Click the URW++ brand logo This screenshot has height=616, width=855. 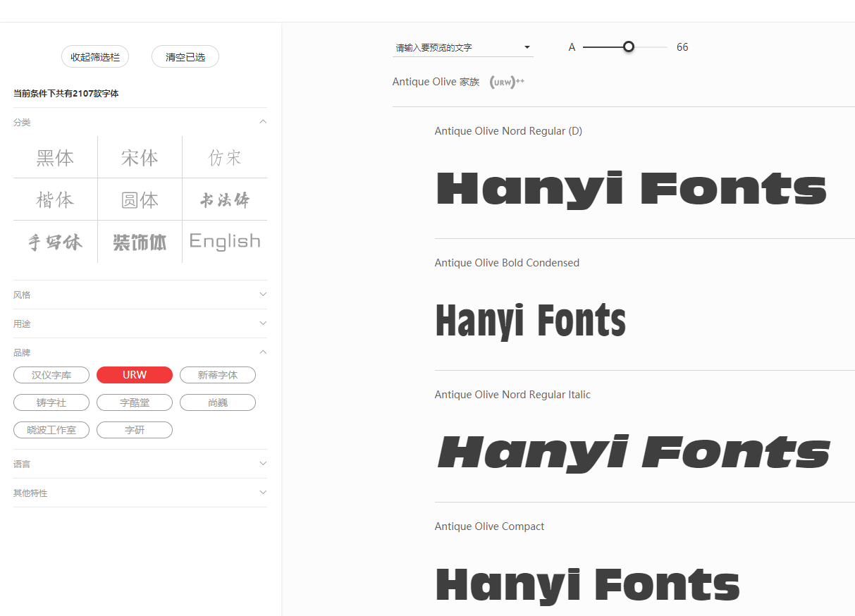[507, 82]
